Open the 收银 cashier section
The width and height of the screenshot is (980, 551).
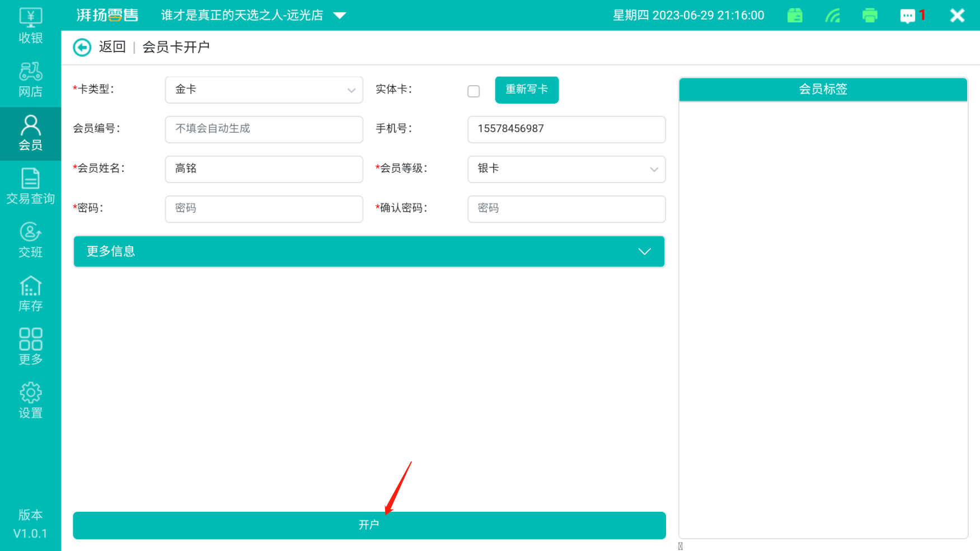[30, 26]
